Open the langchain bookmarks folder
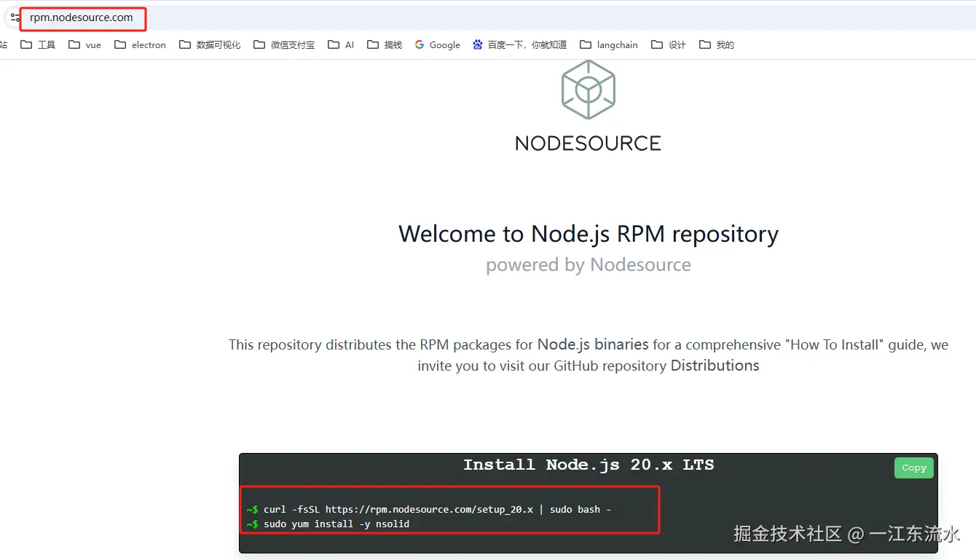This screenshot has height=560, width=976. pos(609,44)
